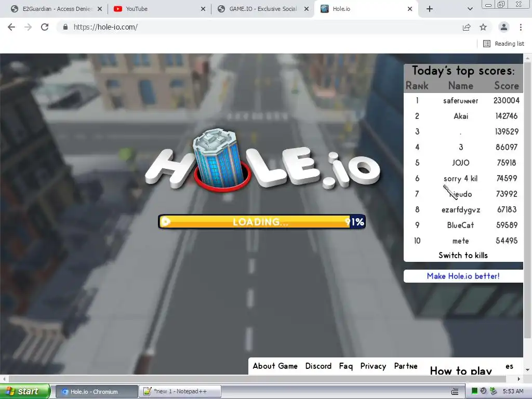
Task: Click BlueCat player name
Action: click(460, 225)
